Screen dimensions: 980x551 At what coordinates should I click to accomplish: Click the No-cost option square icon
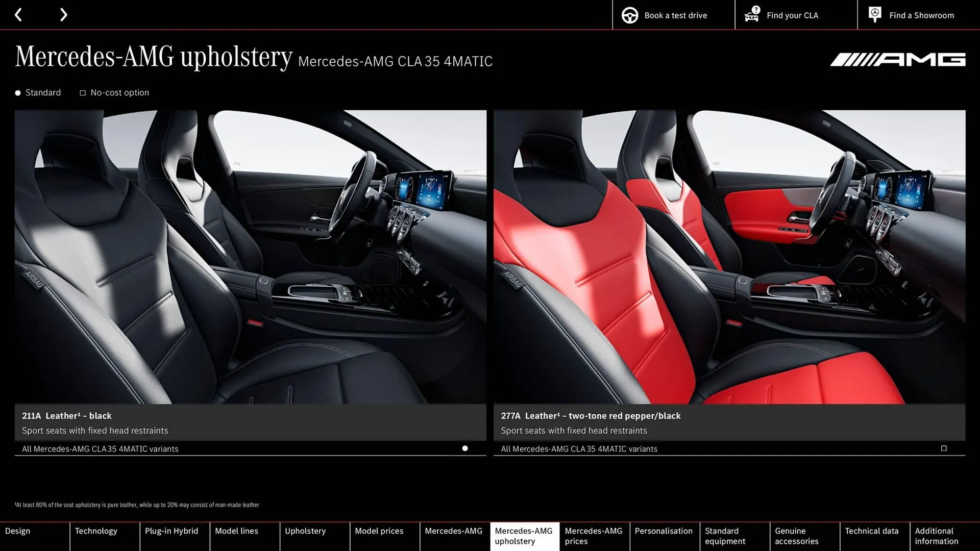click(82, 93)
